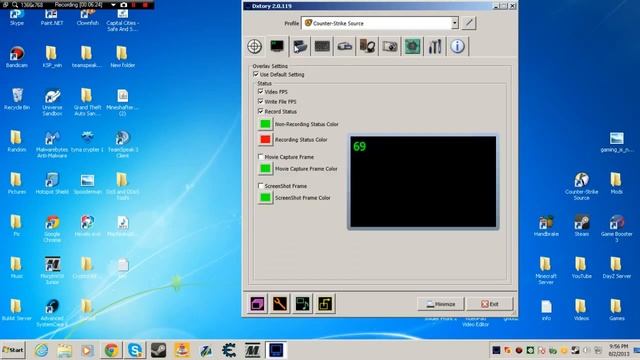Open the screenshot camera settings tab
This screenshot has height=360, width=640.
[x=390, y=46]
